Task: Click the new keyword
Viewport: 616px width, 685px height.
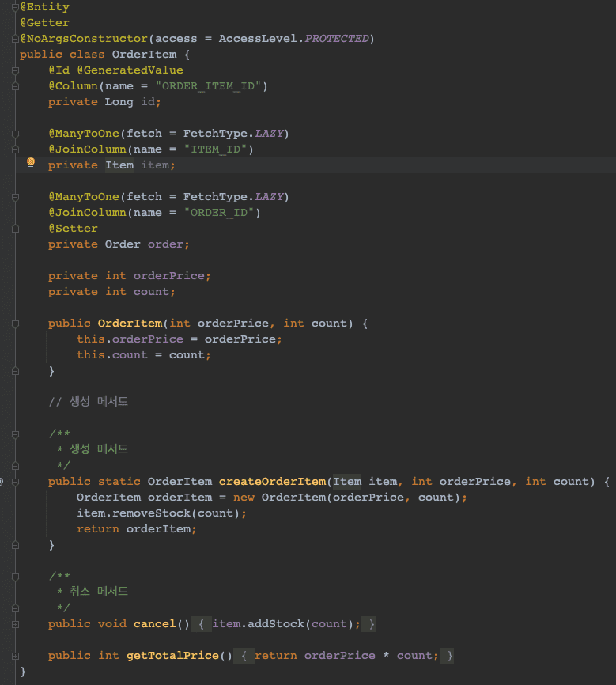Action: click(x=244, y=498)
